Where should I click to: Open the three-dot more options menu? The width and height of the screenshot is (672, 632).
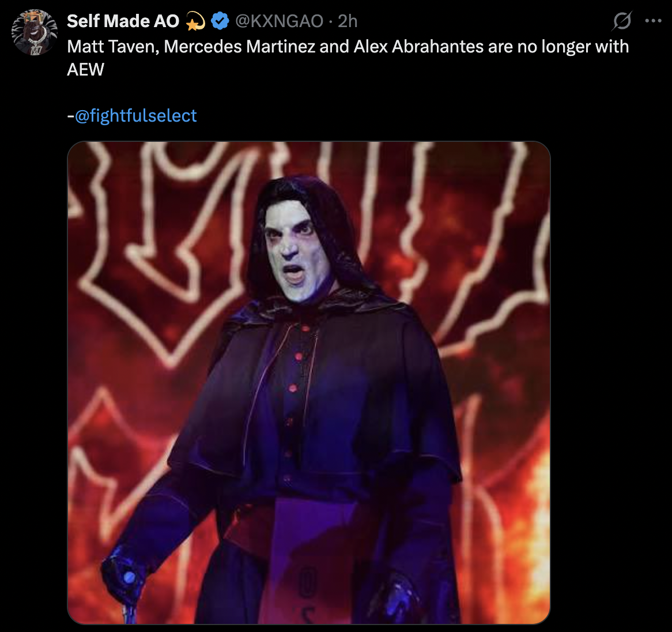pos(653,21)
